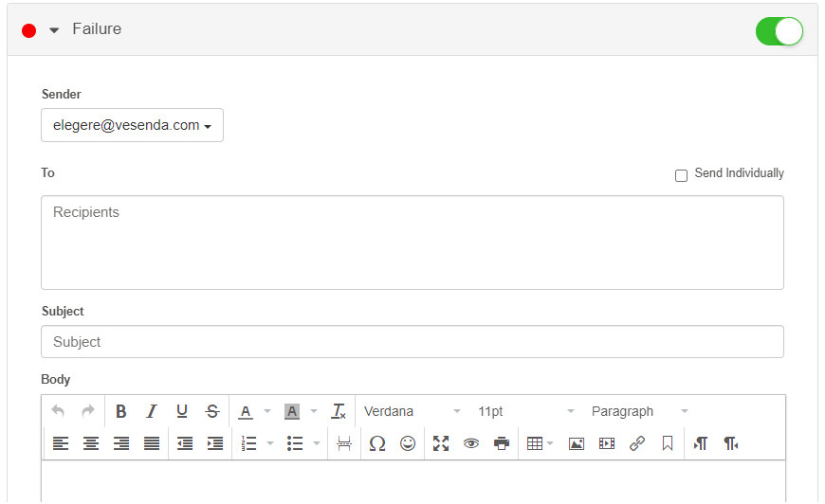Collapse the Failure section header arrow

click(54, 30)
